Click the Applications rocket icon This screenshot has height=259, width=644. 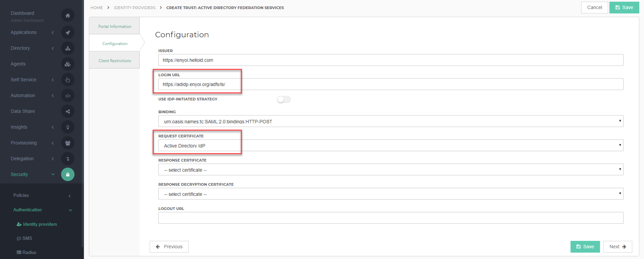pyautogui.click(x=68, y=33)
